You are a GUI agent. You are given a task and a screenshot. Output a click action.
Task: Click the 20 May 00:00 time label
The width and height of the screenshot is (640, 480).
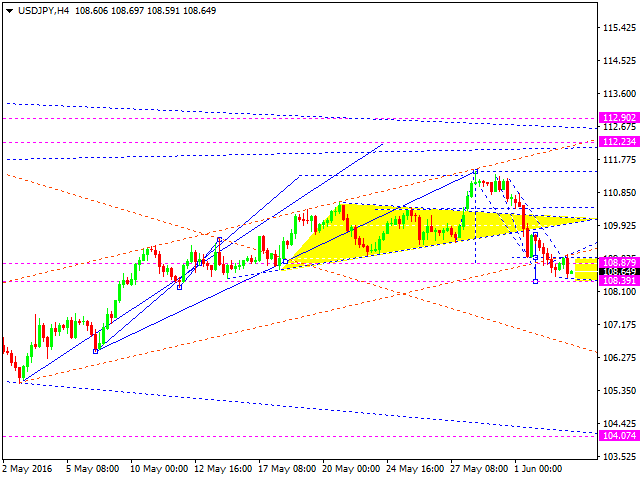click(351, 469)
